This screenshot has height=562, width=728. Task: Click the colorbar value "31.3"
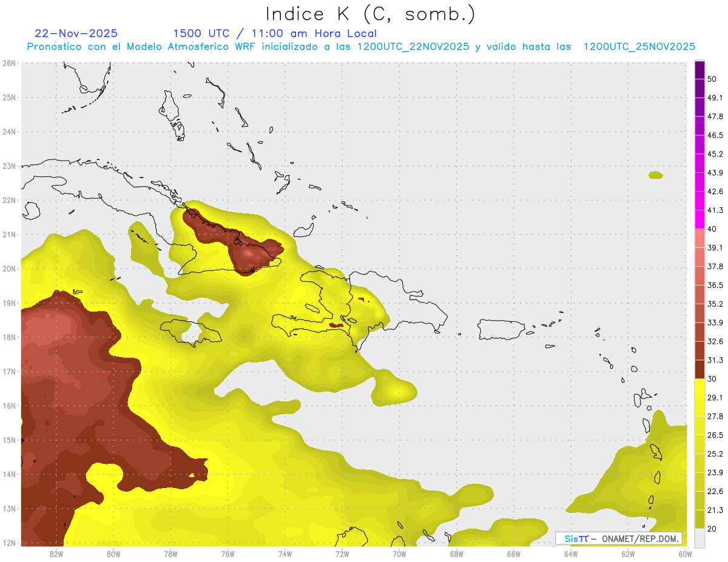[x=715, y=360]
